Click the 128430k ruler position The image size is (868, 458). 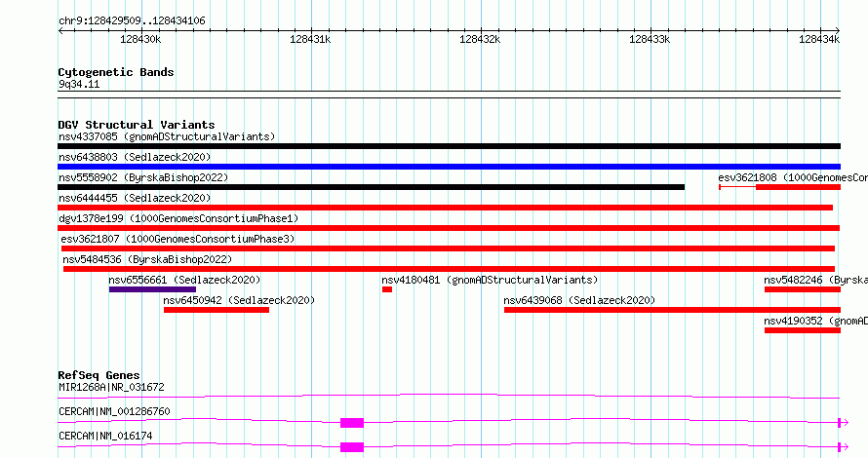(x=140, y=39)
